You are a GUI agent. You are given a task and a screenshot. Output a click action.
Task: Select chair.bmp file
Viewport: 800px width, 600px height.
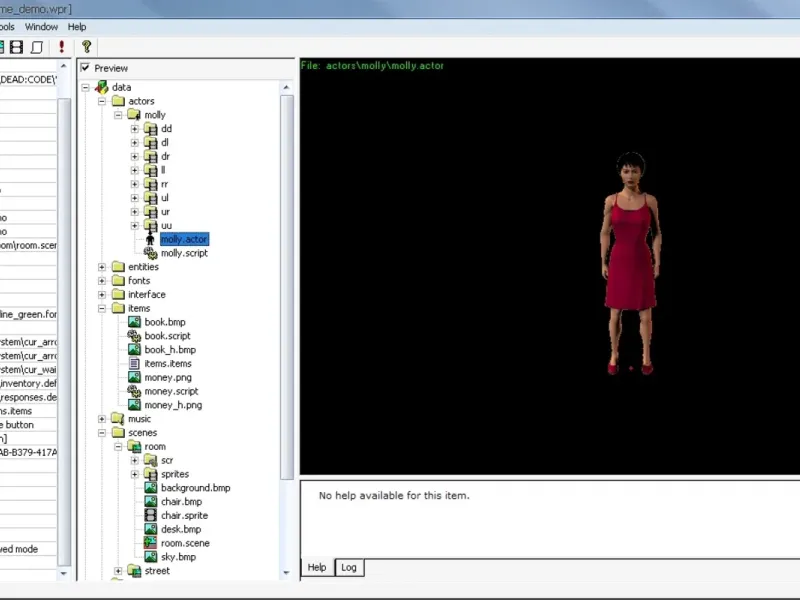[181, 502]
